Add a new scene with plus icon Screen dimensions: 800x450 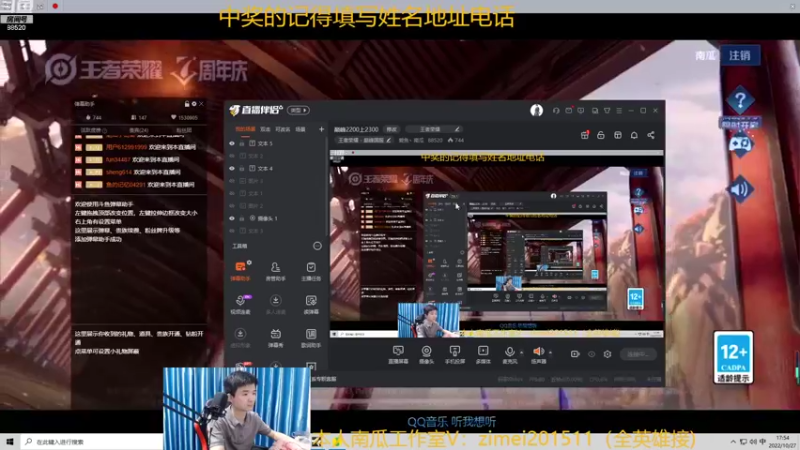[321, 130]
